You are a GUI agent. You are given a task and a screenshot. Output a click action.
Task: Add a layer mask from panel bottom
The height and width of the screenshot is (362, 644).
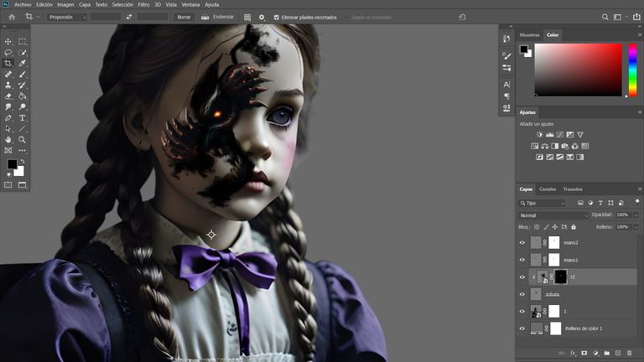click(x=584, y=353)
